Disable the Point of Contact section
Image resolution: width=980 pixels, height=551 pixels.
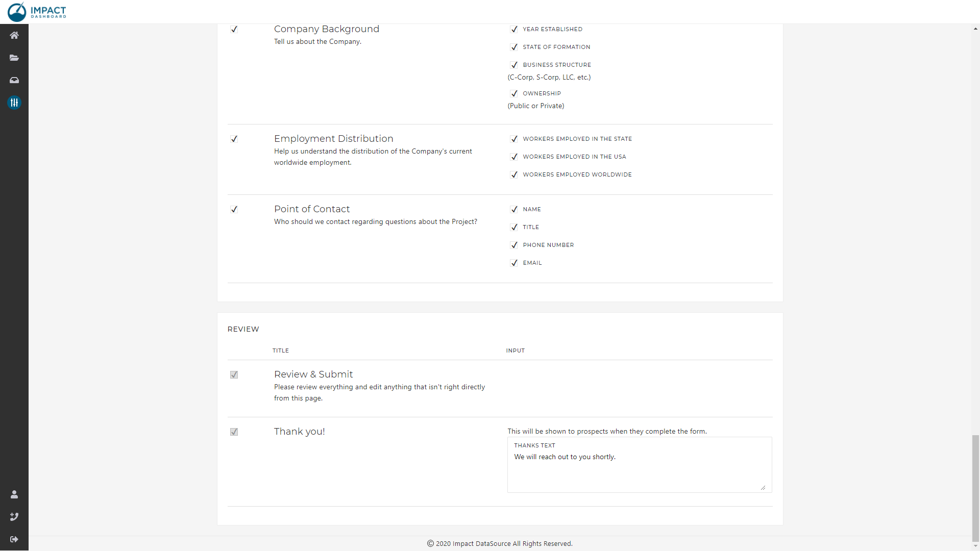coord(234,209)
